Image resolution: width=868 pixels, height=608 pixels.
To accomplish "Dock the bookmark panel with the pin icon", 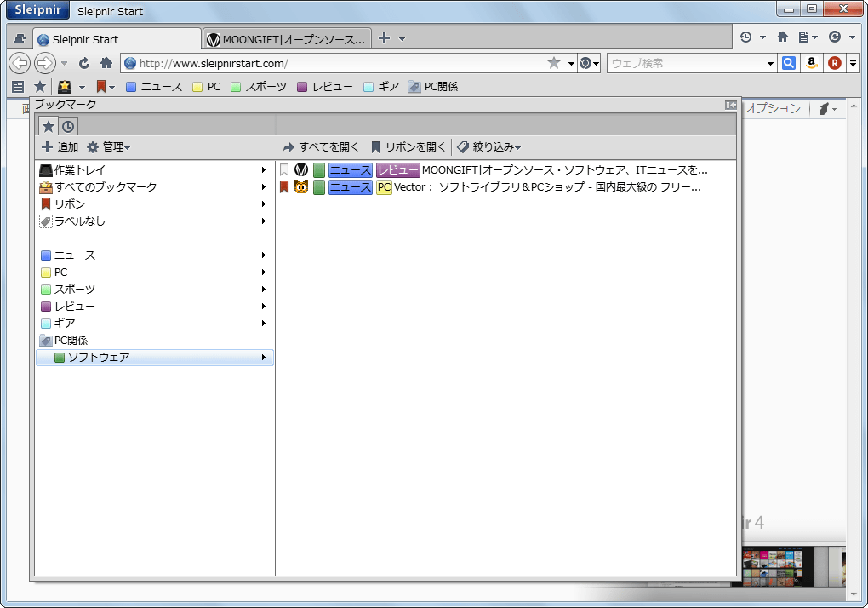I will click(731, 105).
